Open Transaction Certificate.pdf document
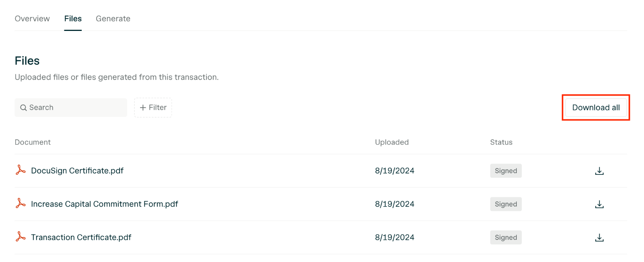This screenshot has width=644, height=262. click(x=81, y=237)
